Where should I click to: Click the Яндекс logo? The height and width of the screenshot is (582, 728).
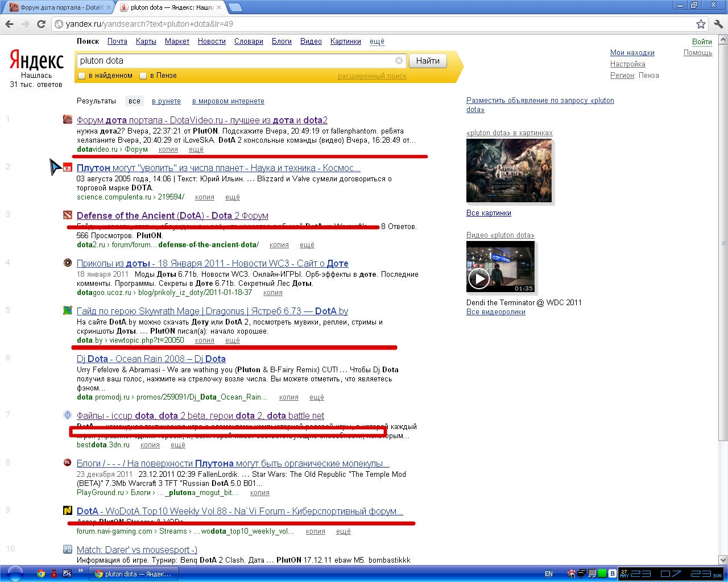click(x=36, y=61)
